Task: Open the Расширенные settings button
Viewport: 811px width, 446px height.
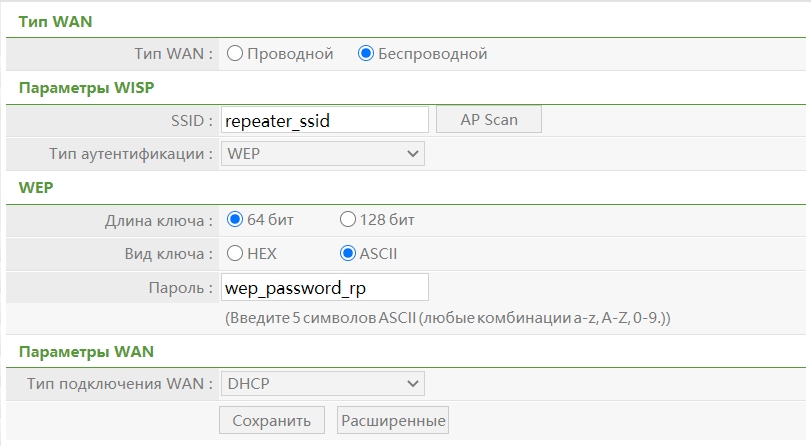Action: (x=393, y=420)
